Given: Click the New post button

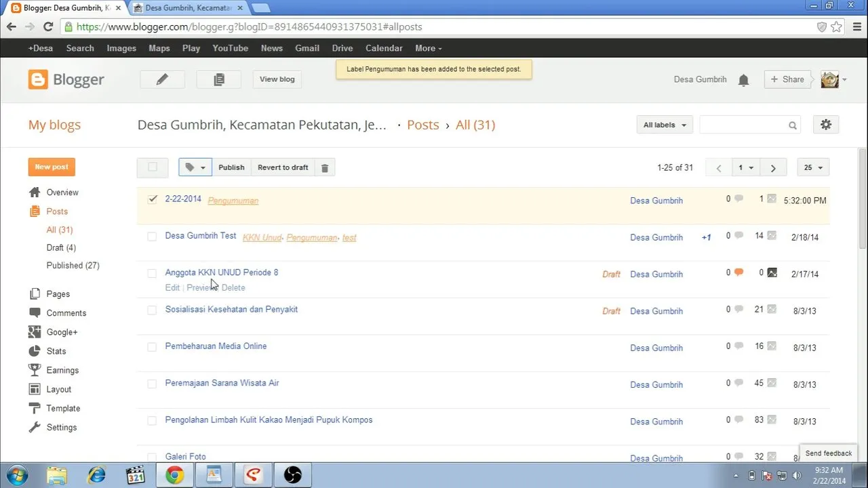Looking at the screenshot, I should pyautogui.click(x=52, y=167).
